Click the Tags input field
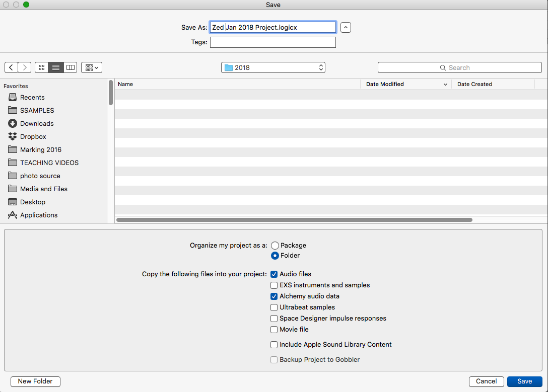The image size is (548, 392). tap(273, 42)
